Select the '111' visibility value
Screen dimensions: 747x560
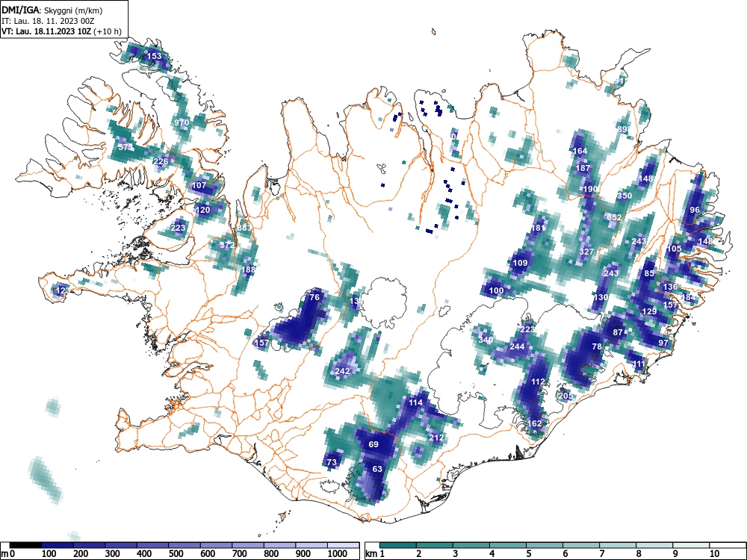(x=639, y=364)
